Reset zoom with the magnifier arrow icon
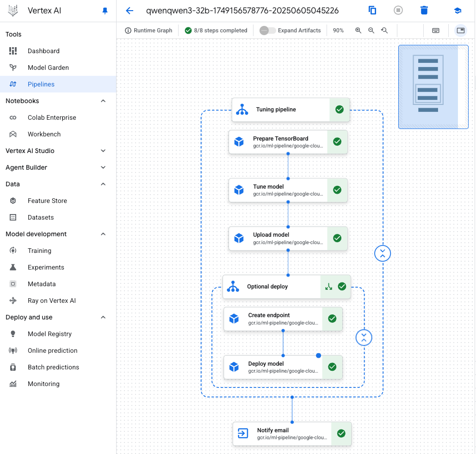This screenshot has height=454, width=476. [x=384, y=31]
